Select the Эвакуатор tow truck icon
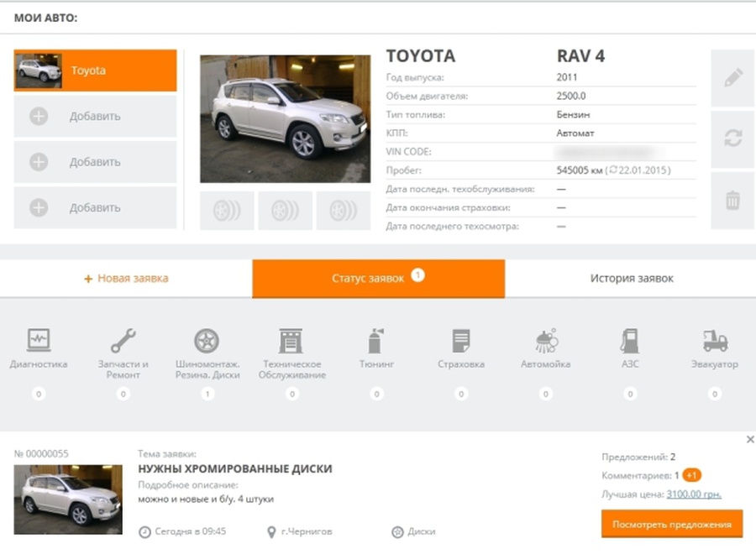Image resolution: width=756 pixels, height=554 pixels. pyautogui.click(x=715, y=340)
